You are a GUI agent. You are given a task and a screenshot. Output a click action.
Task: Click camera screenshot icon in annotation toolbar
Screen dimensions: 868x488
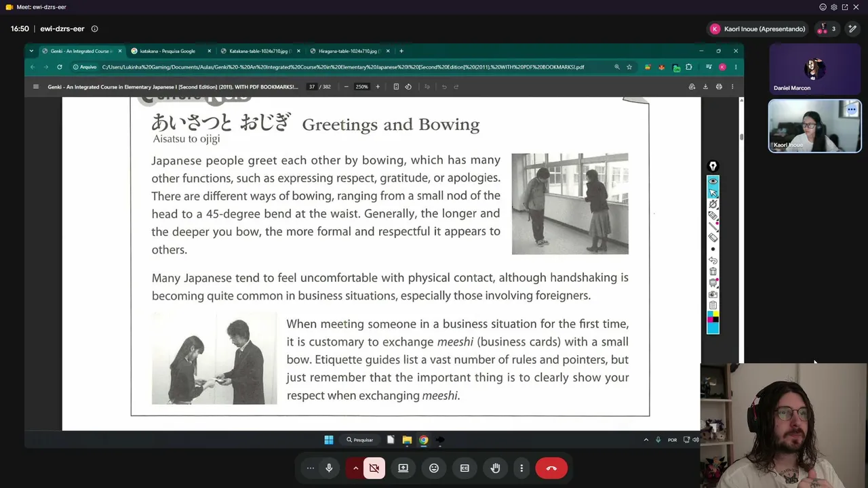pyautogui.click(x=713, y=294)
